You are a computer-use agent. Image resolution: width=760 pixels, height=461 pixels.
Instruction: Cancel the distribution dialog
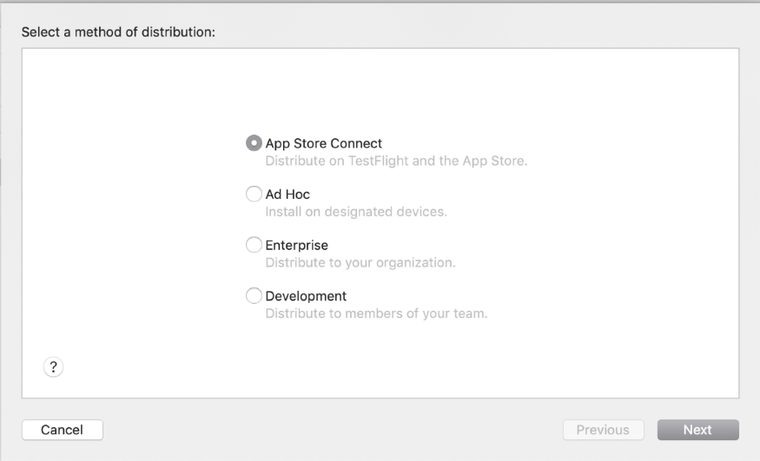tap(62, 430)
